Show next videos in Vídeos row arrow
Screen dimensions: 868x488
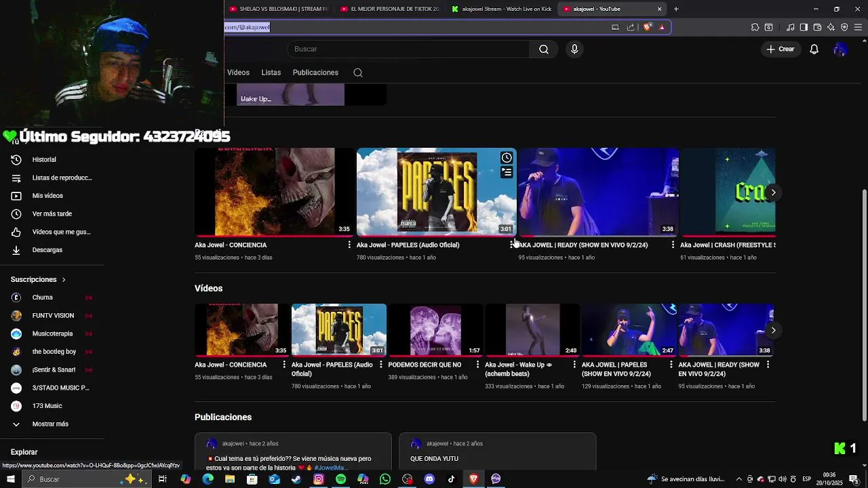(773, 330)
